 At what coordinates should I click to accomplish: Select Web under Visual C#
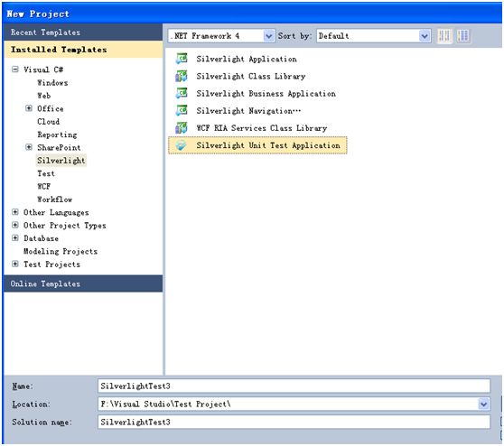tap(43, 96)
